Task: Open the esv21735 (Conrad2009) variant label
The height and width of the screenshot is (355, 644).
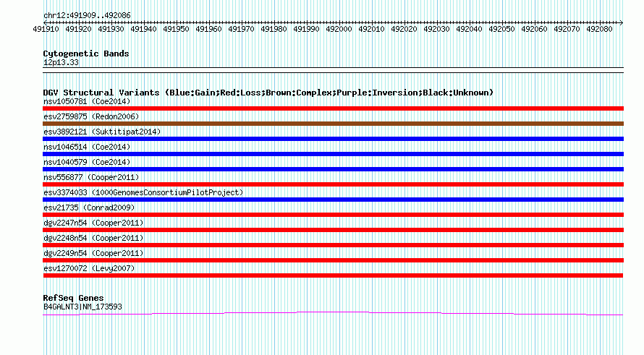Action: click(89, 208)
